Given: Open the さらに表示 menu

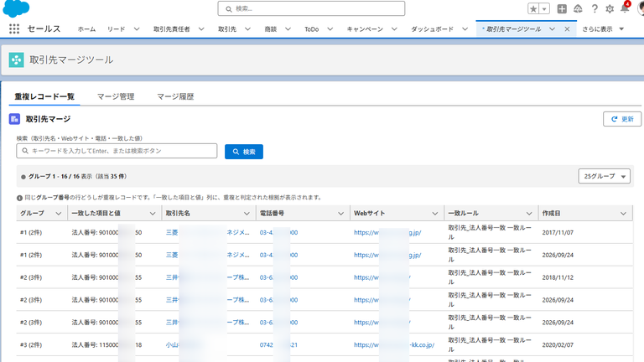Looking at the screenshot, I should [603, 29].
